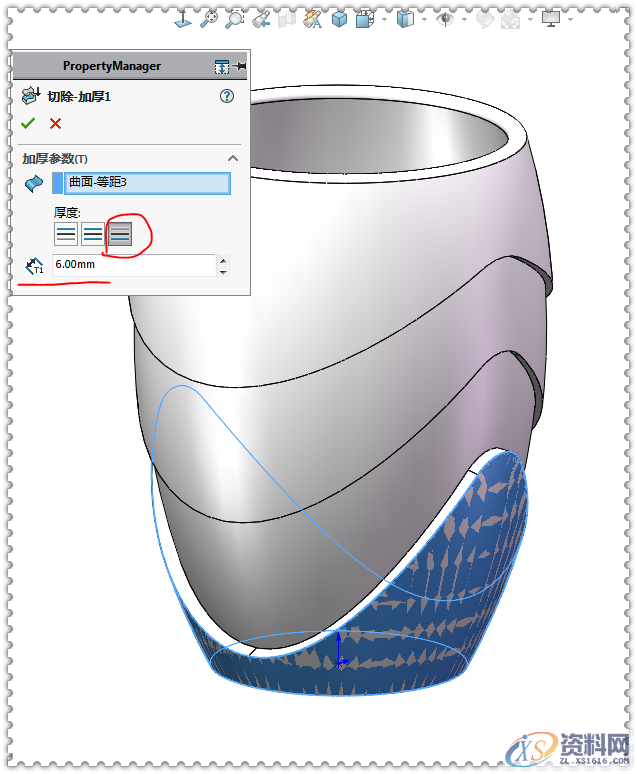Click the grayed Section View icon
This screenshot has height=774, width=637.
[x=287, y=19]
